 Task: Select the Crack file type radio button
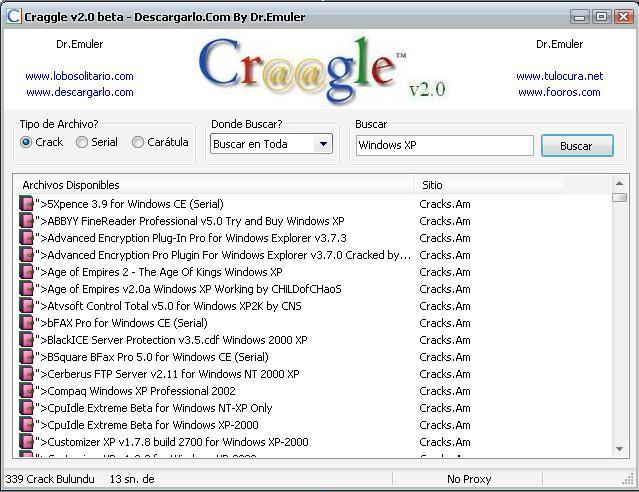click(x=26, y=142)
